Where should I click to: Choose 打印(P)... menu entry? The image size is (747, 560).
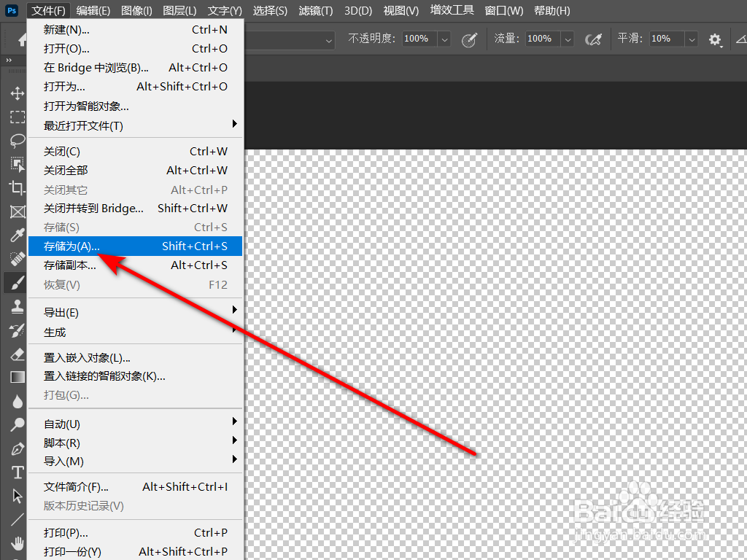coord(135,533)
